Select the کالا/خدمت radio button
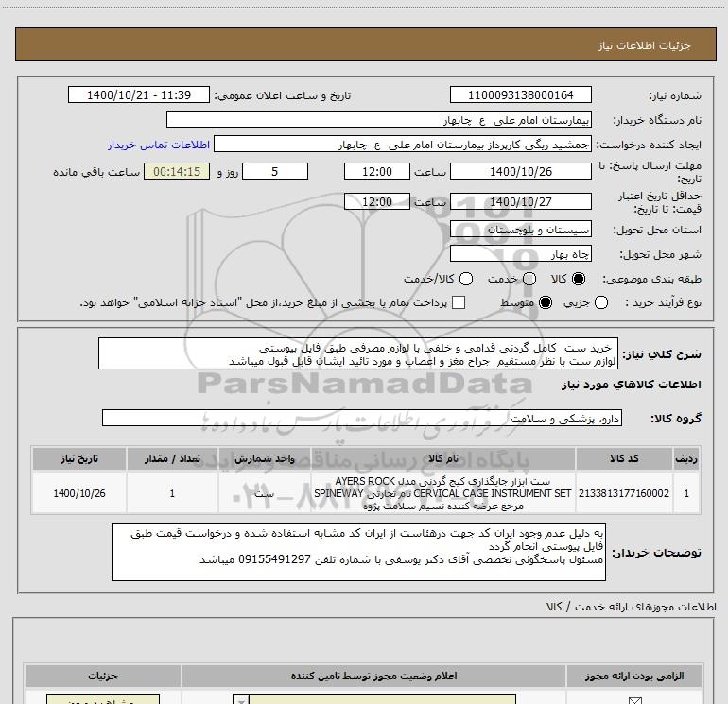 pyautogui.click(x=466, y=279)
